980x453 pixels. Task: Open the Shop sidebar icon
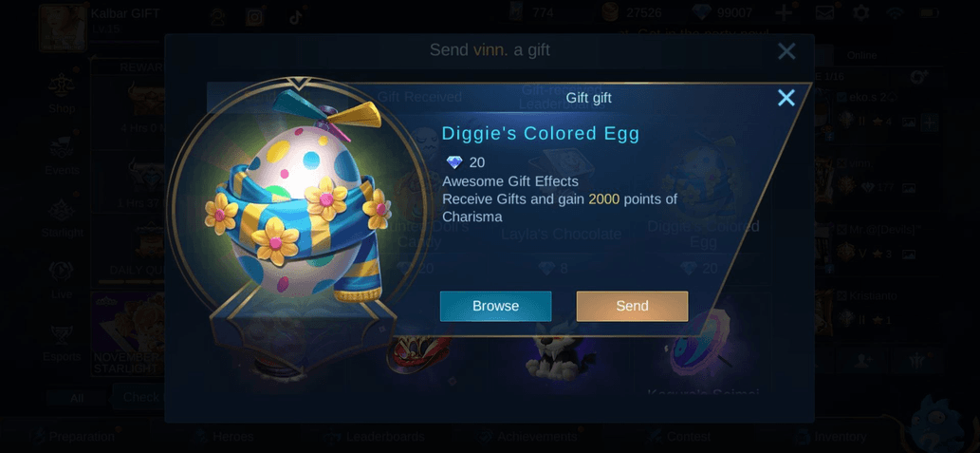pyautogui.click(x=62, y=93)
